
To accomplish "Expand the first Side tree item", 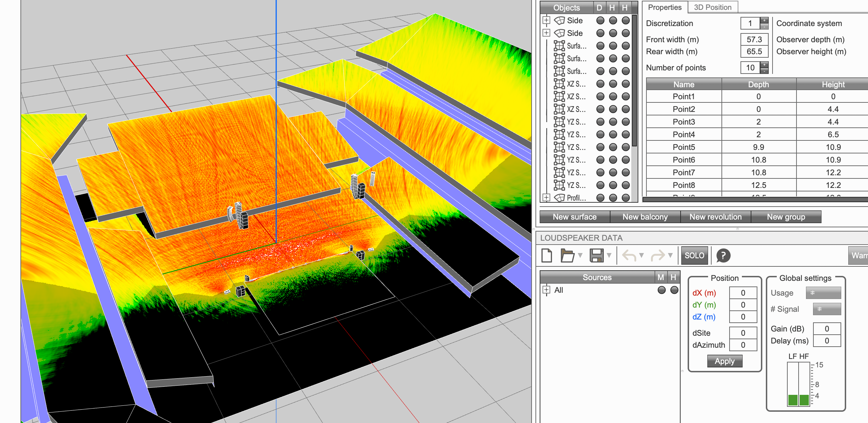I will pyautogui.click(x=546, y=20).
